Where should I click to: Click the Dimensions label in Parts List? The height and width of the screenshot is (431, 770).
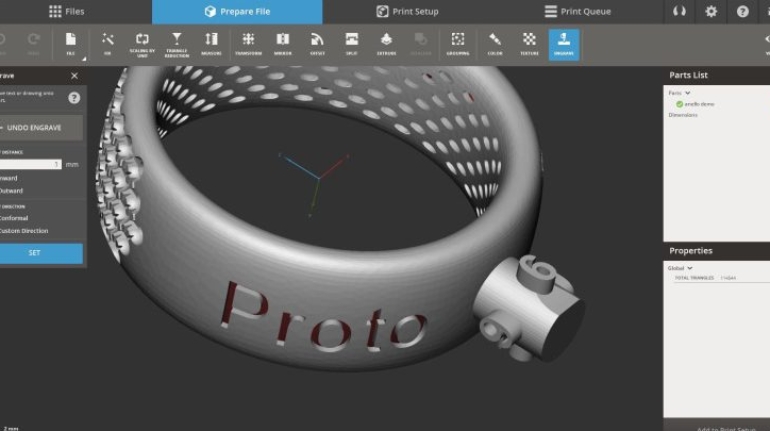point(683,115)
